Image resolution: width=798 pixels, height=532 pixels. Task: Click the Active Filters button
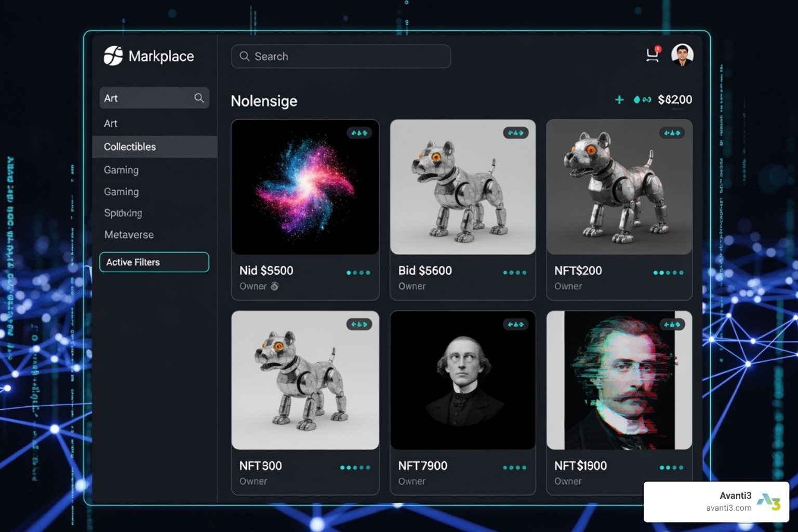154,262
